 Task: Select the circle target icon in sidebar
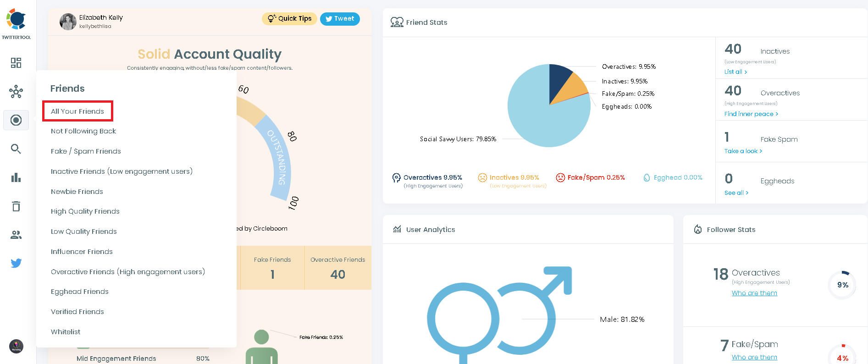pyautogui.click(x=16, y=120)
